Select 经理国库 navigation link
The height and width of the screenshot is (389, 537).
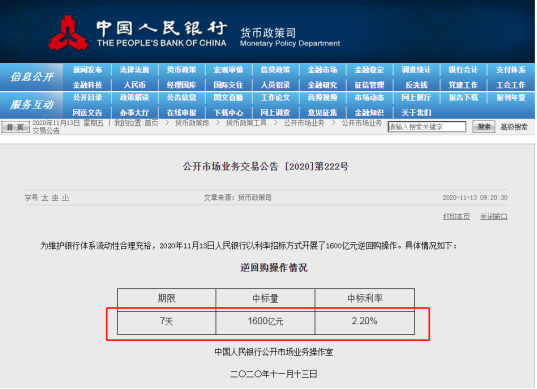point(182,85)
